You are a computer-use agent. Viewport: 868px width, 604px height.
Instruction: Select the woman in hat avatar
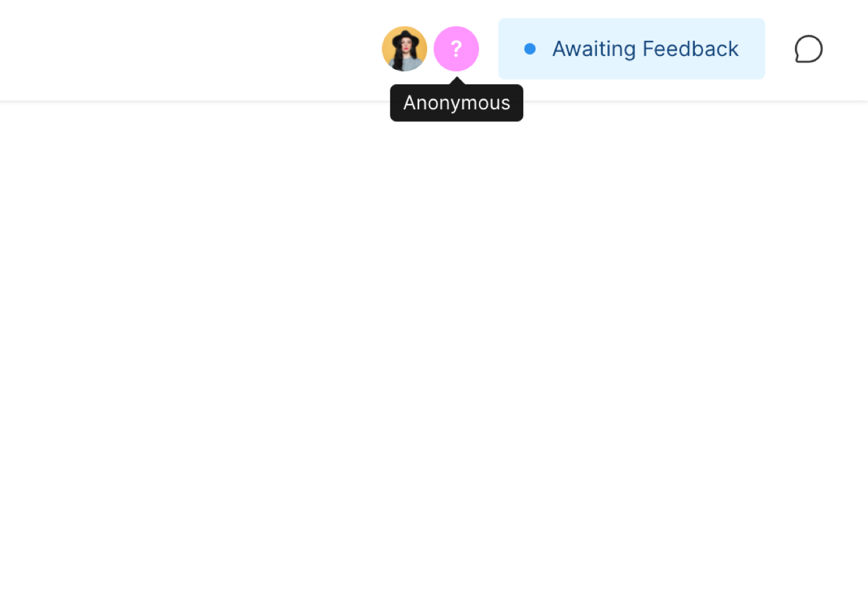pyautogui.click(x=404, y=49)
